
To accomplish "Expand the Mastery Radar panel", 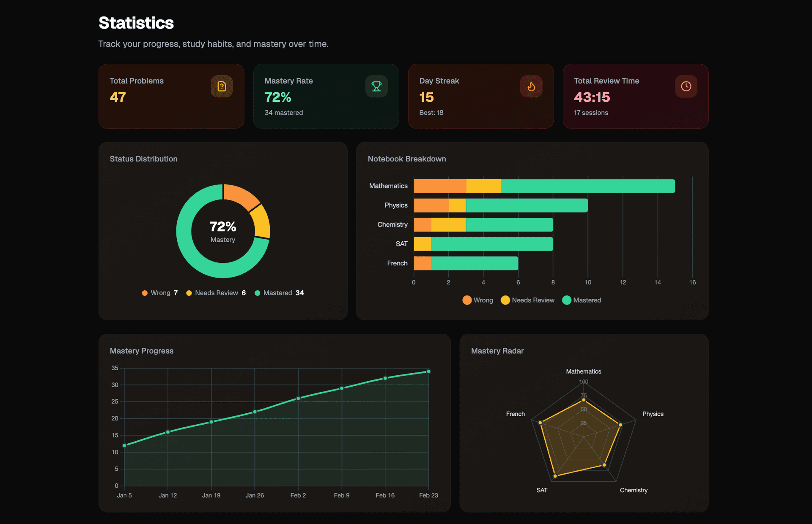I will 497,351.
